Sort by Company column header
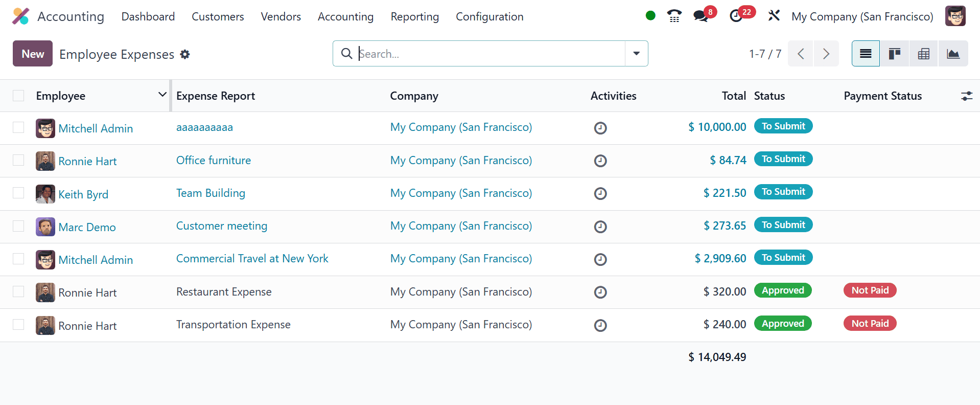The height and width of the screenshot is (405, 980). tap(414, 96)
